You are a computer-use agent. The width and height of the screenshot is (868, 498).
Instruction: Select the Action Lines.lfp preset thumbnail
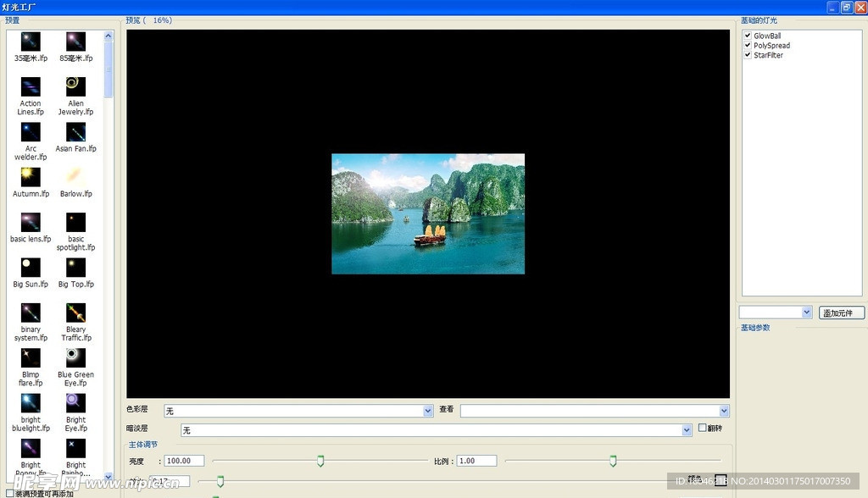coord(31,86)
